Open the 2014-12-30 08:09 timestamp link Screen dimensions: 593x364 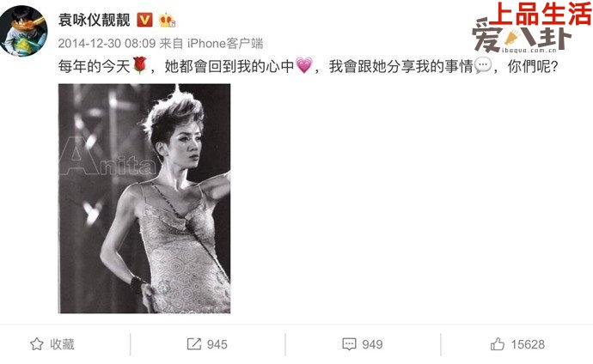pos(107,44)
